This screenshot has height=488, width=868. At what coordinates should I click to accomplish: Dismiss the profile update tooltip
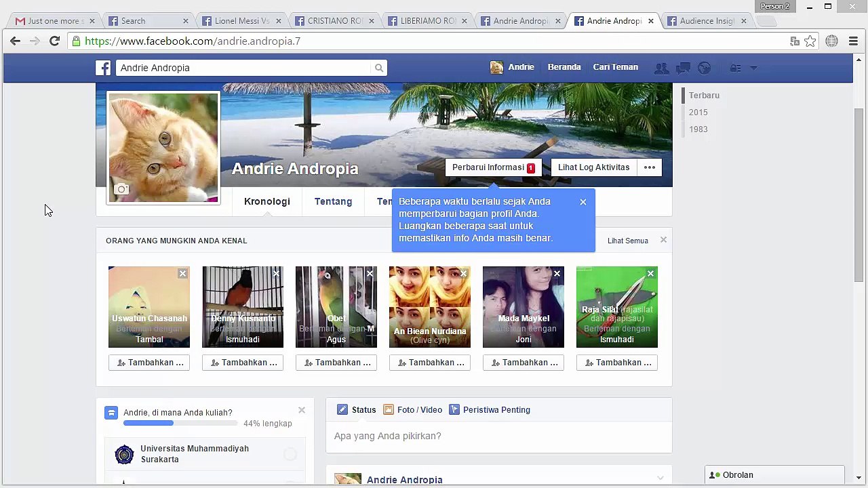coord(583,202)
